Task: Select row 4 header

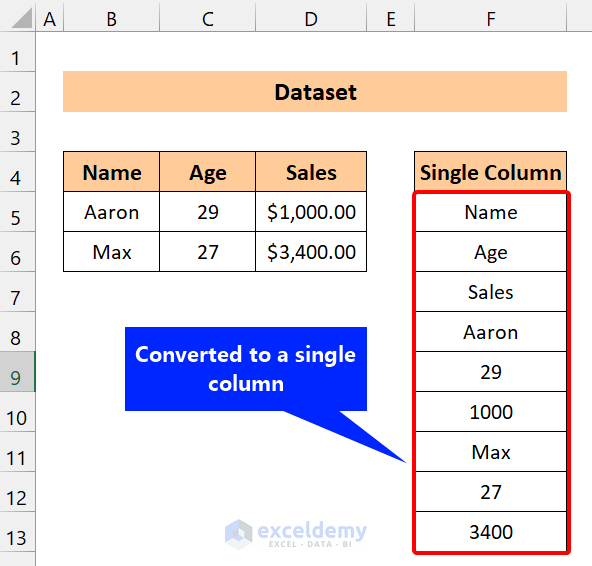Action: click(17, 172)
